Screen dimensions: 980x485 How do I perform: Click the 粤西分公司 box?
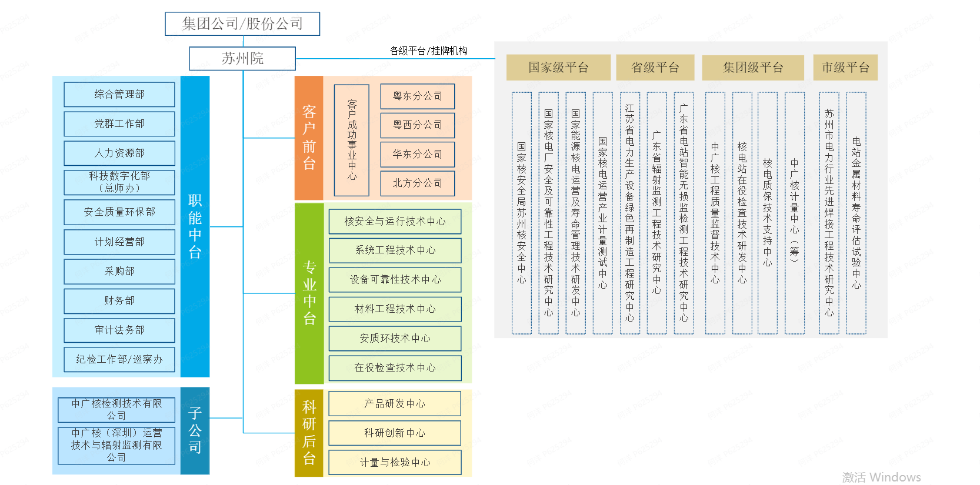tap(418, 125)
